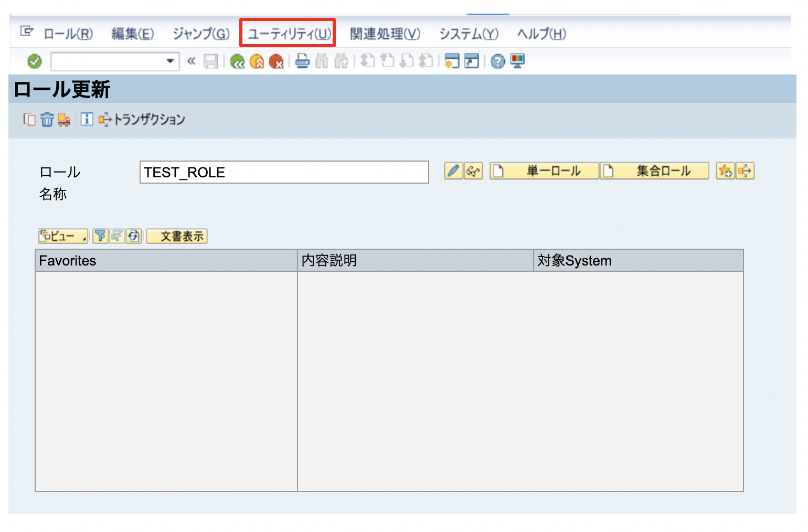The width and height of the screenshot is (808, 532).
Task: Open the command field dropdown arrow
Action: click(171, 61)
